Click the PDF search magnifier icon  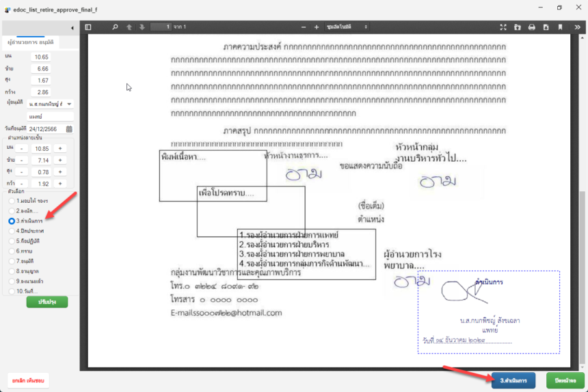[x=115, y=27]
